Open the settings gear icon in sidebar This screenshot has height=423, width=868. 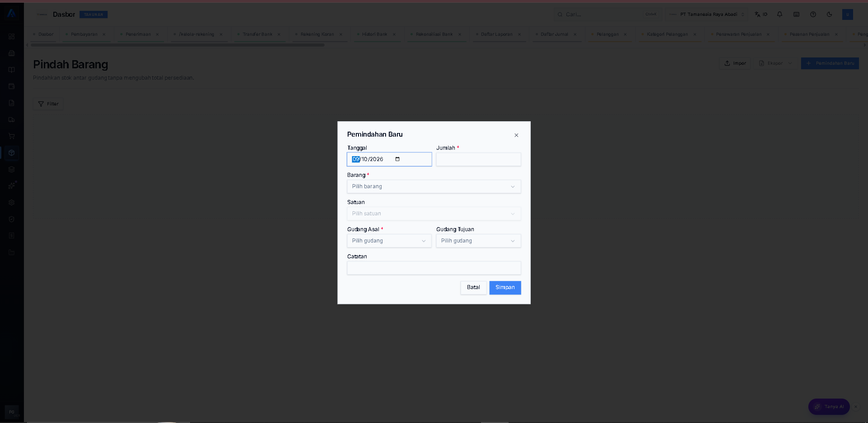click(12, 203)
